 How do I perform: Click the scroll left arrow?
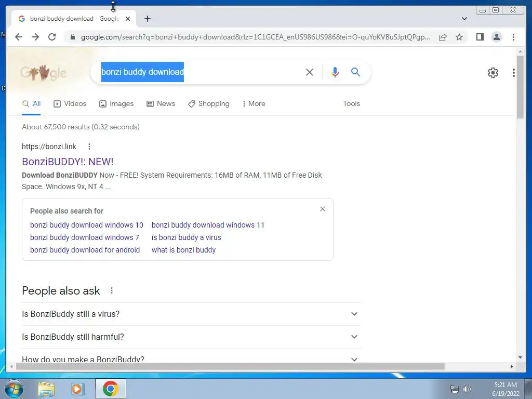(x=11, y=366)
